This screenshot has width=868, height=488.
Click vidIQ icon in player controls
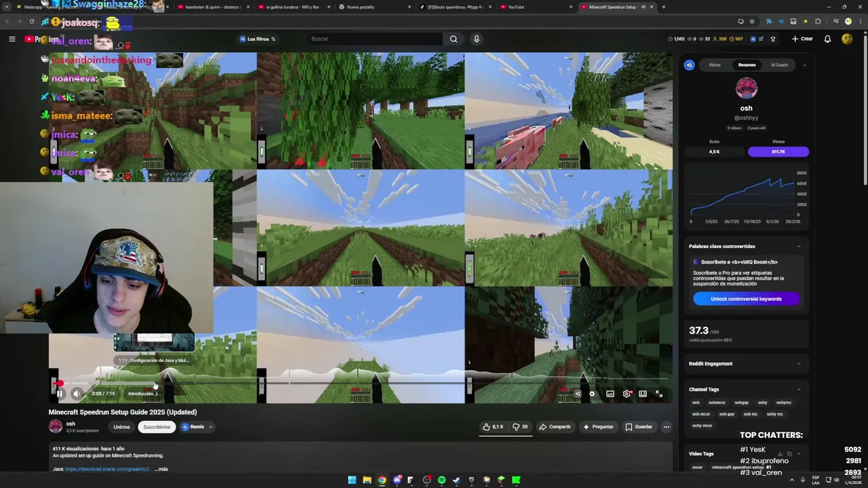click(x=578, y=394)
